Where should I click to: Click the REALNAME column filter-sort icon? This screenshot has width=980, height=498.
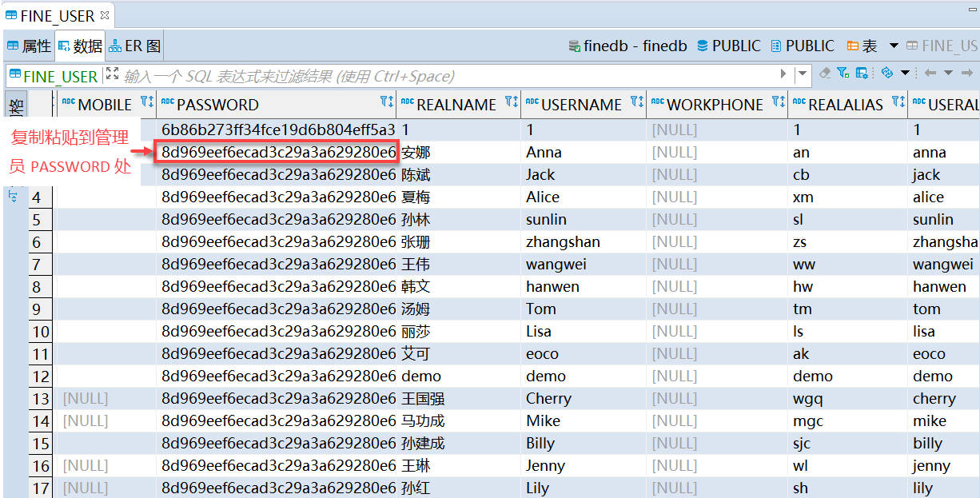512,102
